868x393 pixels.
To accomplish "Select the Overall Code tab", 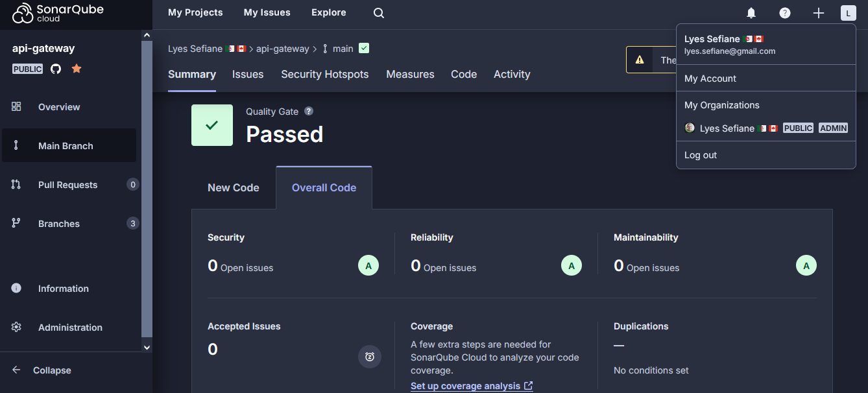I will [324, 187].
